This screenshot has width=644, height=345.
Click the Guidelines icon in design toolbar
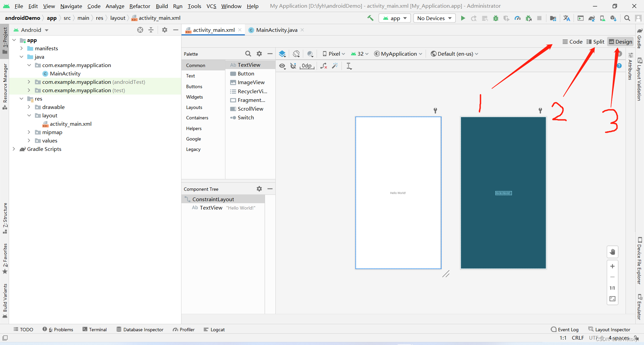coord(349,66)
